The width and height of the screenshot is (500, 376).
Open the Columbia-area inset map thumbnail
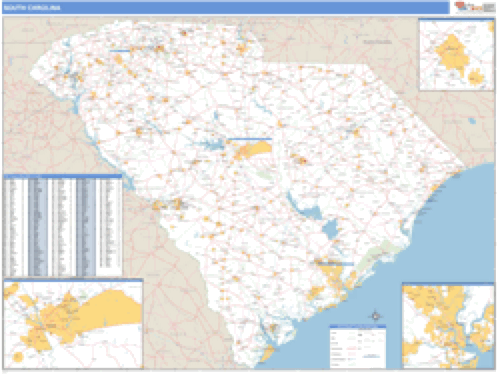(x=74, y=324)
